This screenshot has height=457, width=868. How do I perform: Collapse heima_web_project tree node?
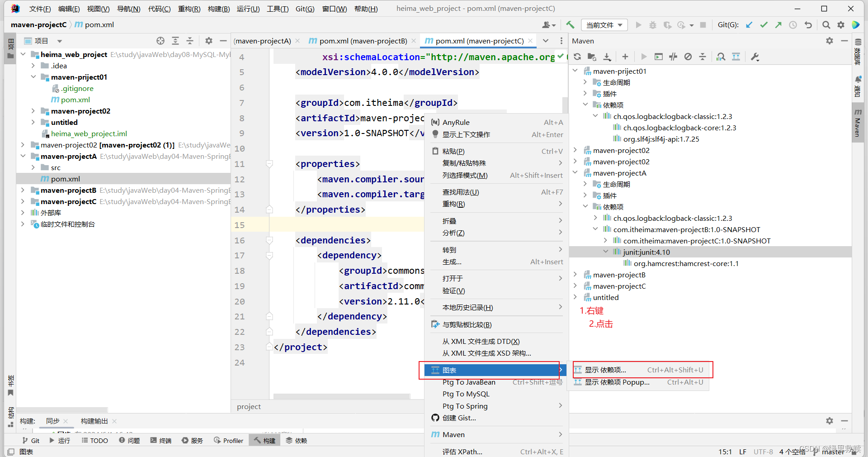coord(23,54)
